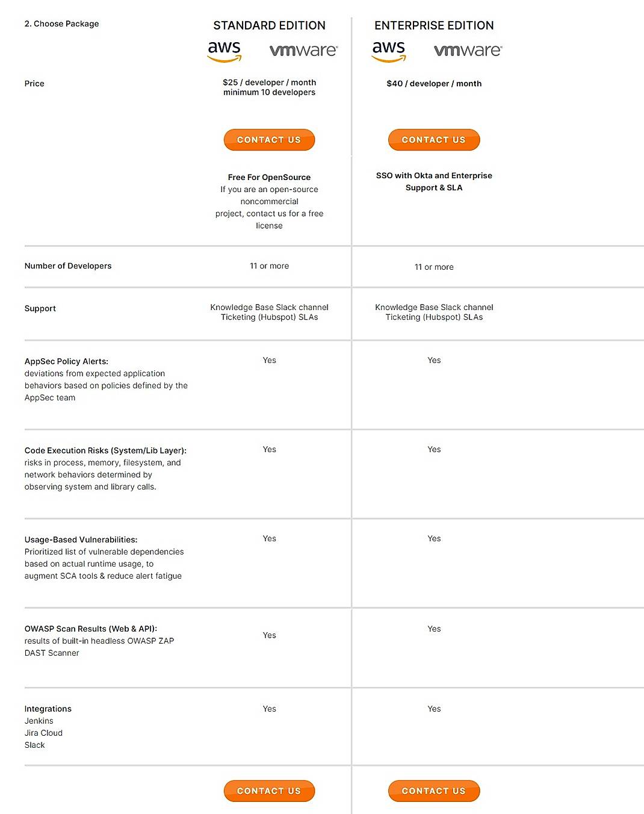Click the VMware logo under Standard Edition
The height and width of the screenshot is (814, 644).
pos(303,51)
